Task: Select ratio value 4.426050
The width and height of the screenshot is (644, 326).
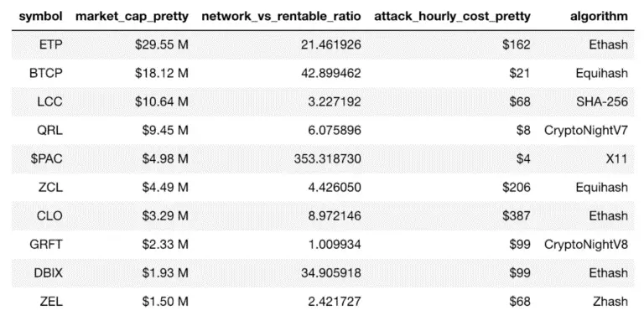Action: tap(335, 187)
